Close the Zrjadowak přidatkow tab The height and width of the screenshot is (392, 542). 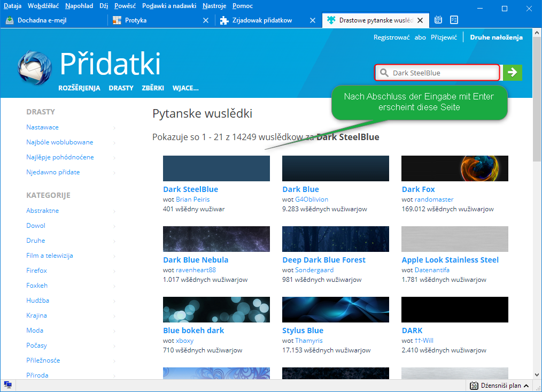pos(313,20)
